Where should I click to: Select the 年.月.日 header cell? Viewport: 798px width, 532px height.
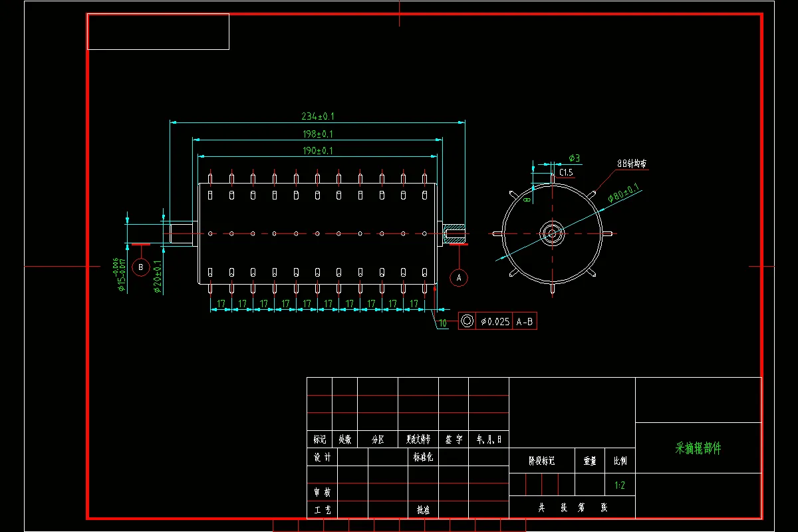[x=489, y=440]
